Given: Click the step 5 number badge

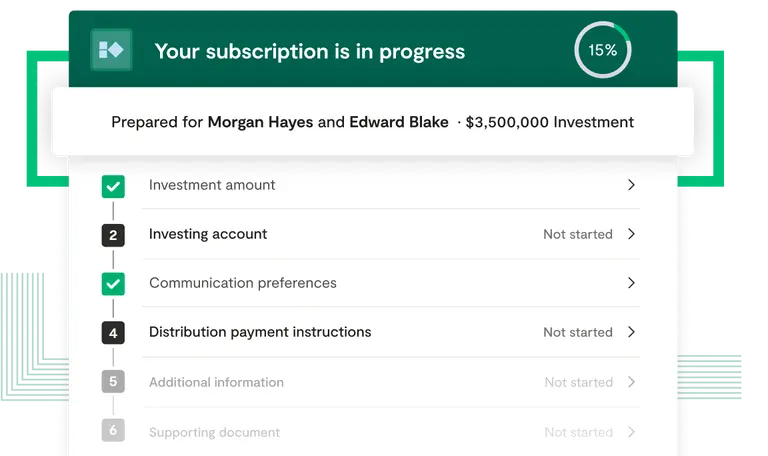Looking at the screenshot, I should click(x=113, y=382).
